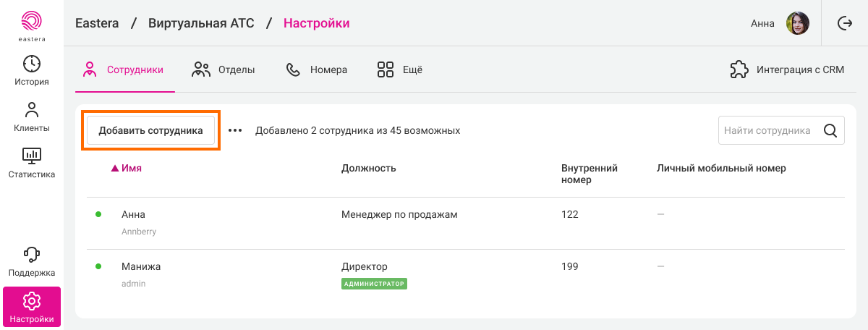Sort the list by Имя column

point(131,168)
